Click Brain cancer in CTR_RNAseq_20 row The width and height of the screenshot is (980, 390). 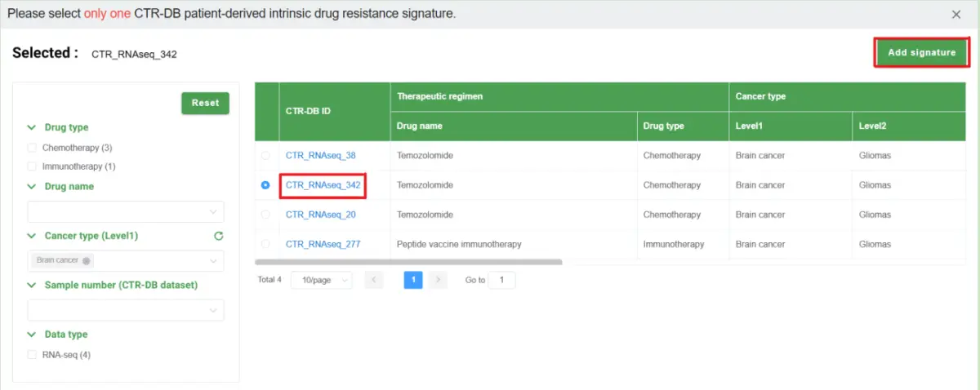(760, 215)
